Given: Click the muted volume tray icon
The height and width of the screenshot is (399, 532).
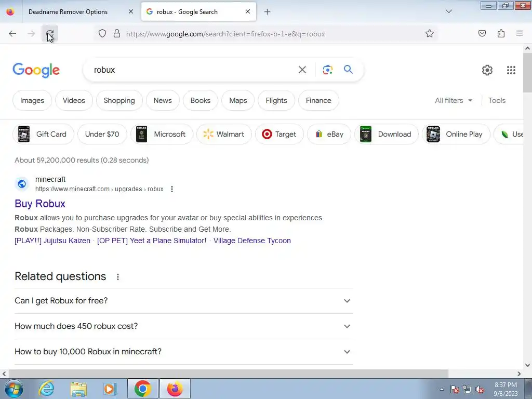Looking at the screenshot, I should (480, 390).
